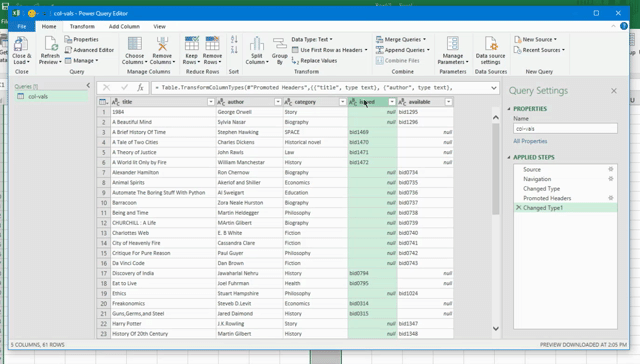
Task: Change the author column data type icon
Action: point(221,102)
